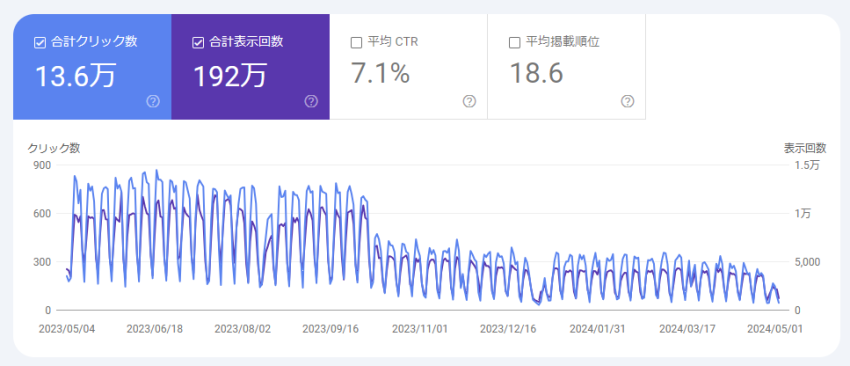Click the 18.6 average position value

537,73
